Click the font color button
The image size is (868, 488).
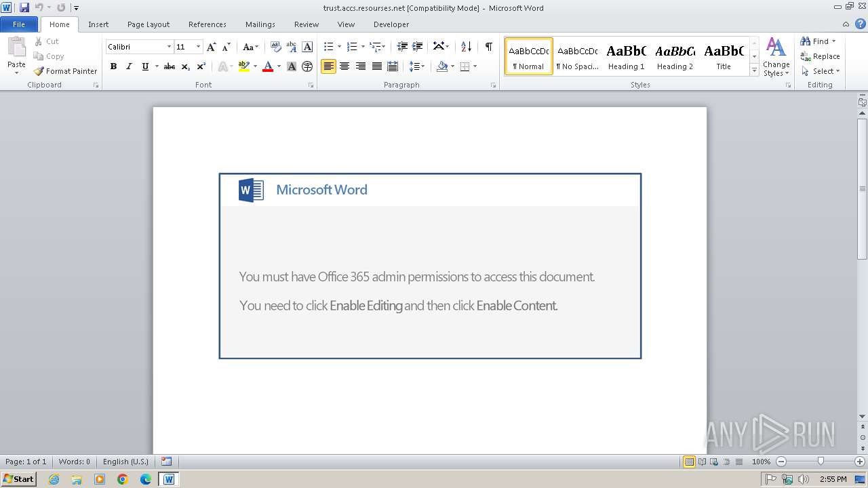pos(268,66)
